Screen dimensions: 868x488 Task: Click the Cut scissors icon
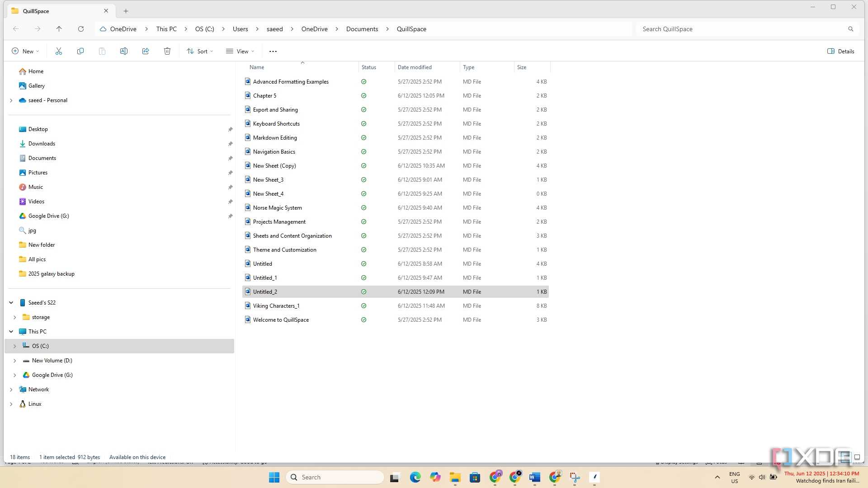[59, 51]
